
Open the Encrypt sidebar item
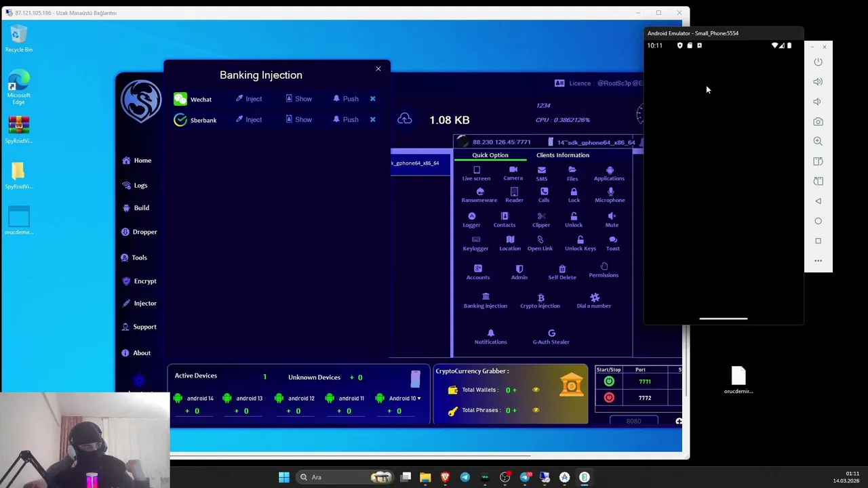(139, 281)
